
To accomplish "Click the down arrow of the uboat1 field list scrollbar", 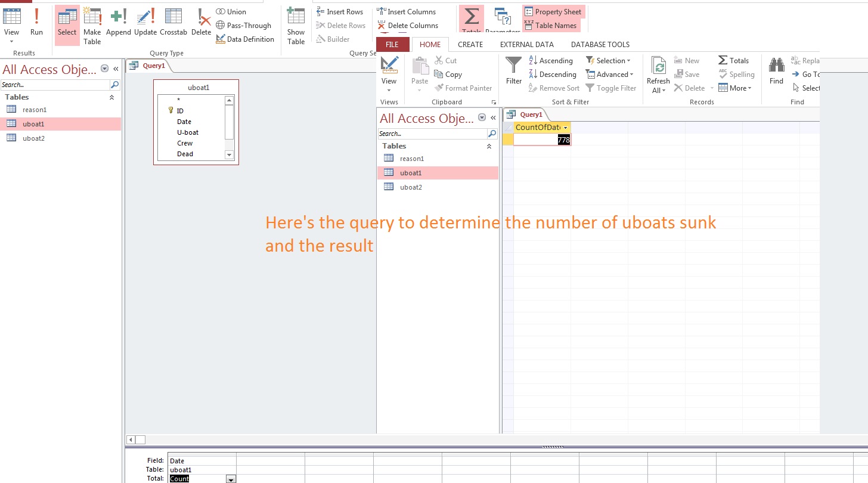I will 229,155.
